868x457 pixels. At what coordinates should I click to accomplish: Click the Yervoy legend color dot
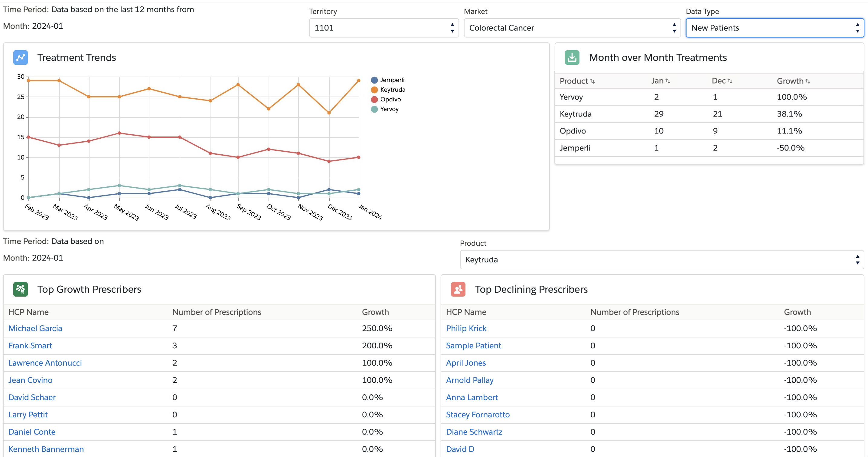click(374, 109)
